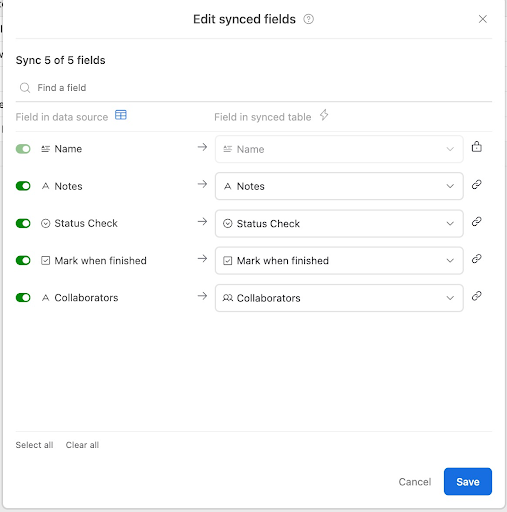Expand the Status Check field dropdown
The height and width of the screenshot is (512, 507).
(x=339, y=223)
